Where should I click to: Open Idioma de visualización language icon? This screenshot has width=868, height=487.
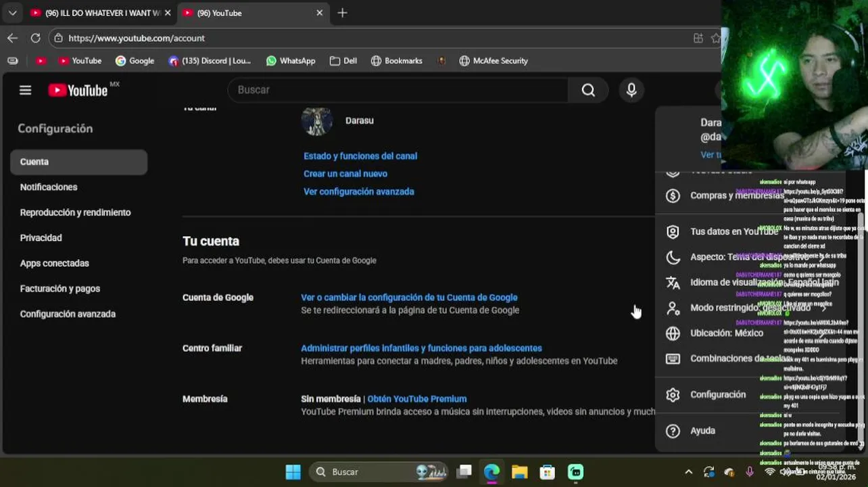pyautogui.click(x=673, y=283)
